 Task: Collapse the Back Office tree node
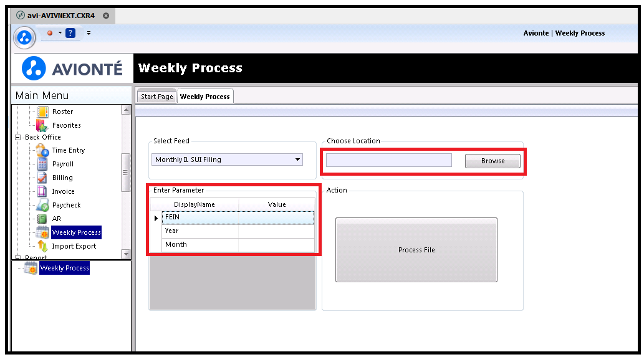click(x=17, y=138)
